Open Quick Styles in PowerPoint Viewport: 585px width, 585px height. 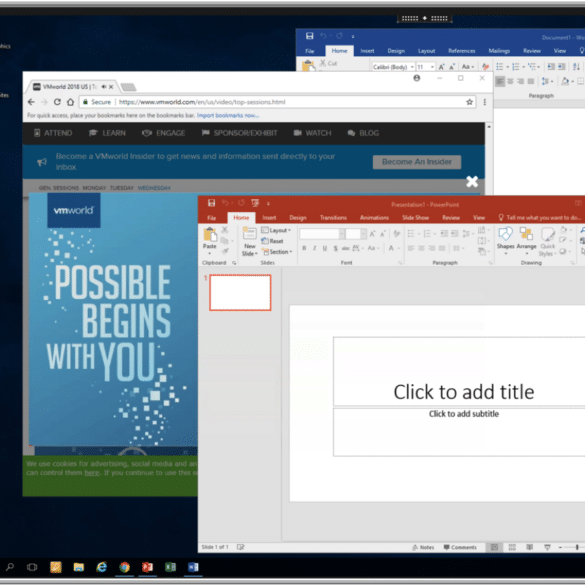pos(547,241)
